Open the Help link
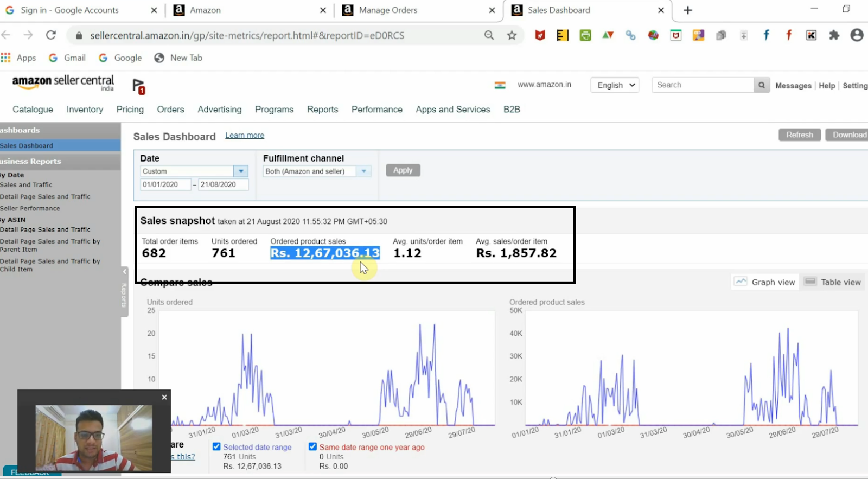This screenshot has width=868, height=479. tap(827, 86)
